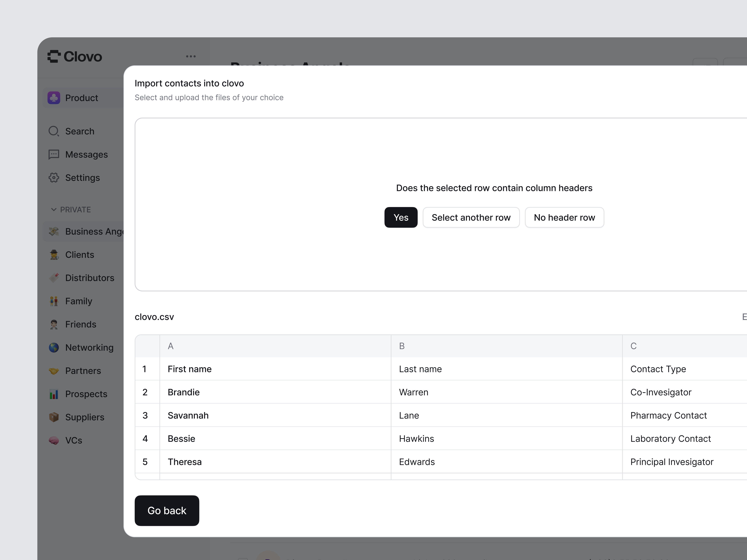The image size is (747, 560).
Task: Click the Principal Invesigator cell
Action: 671,462
